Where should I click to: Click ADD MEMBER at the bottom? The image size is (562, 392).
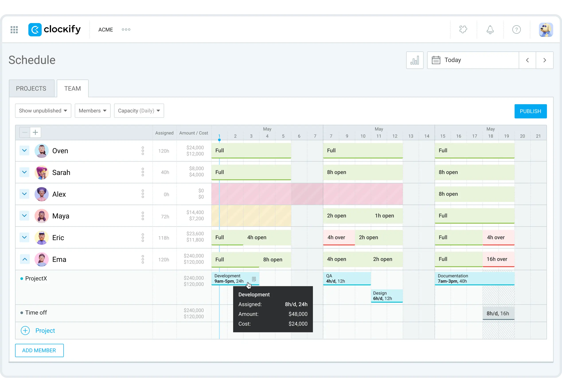click(x=39, y=350)
